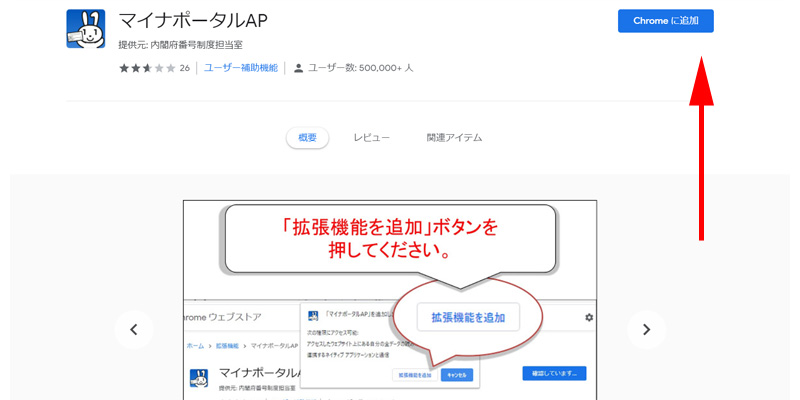Screen dimensions: 800x400
Task: Click the extension screenshot preview image
Action: point(390,300)
